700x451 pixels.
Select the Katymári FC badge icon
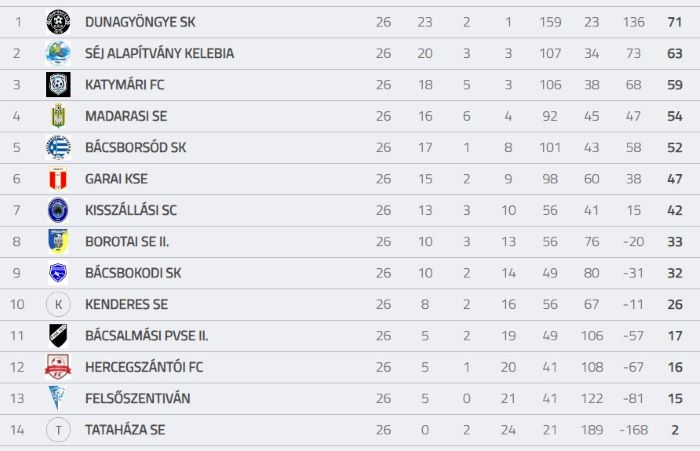point(58,84)
